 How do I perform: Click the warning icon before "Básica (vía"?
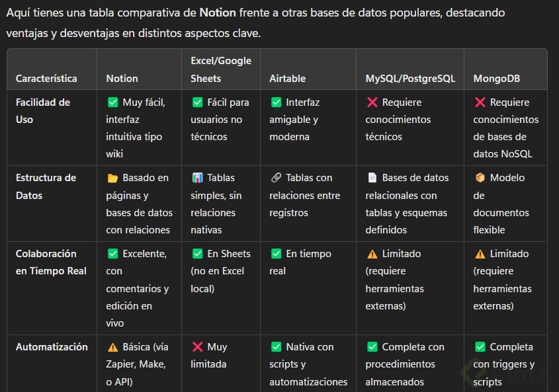(x=112, y=347)
